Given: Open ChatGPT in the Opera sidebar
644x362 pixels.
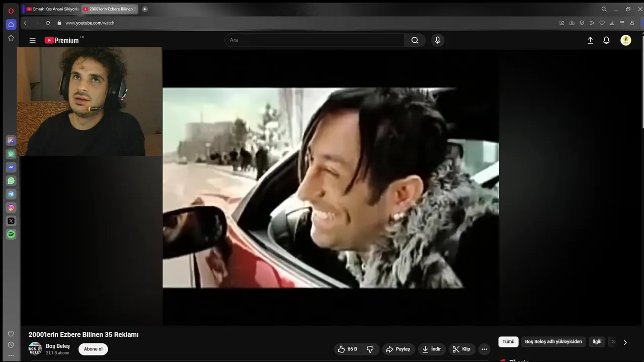Looking at the screenshot, I should pyautogui.click(x=11, y=154).
